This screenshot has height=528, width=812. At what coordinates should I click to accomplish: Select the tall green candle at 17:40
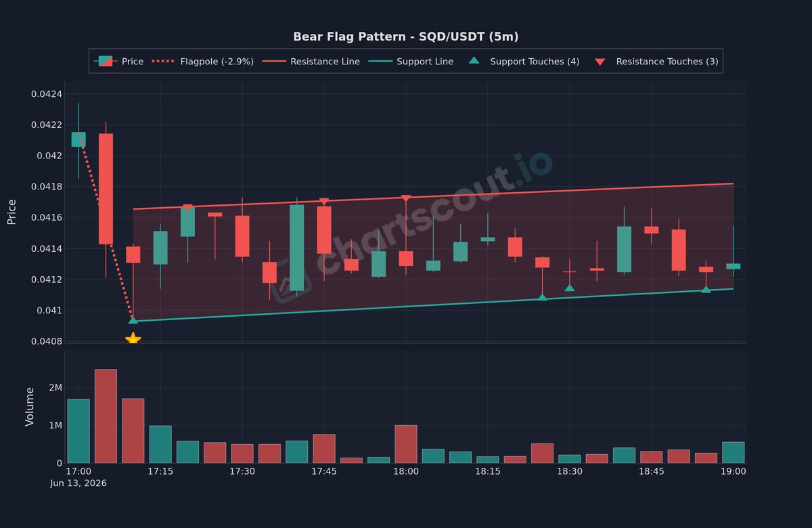point(297,248)
